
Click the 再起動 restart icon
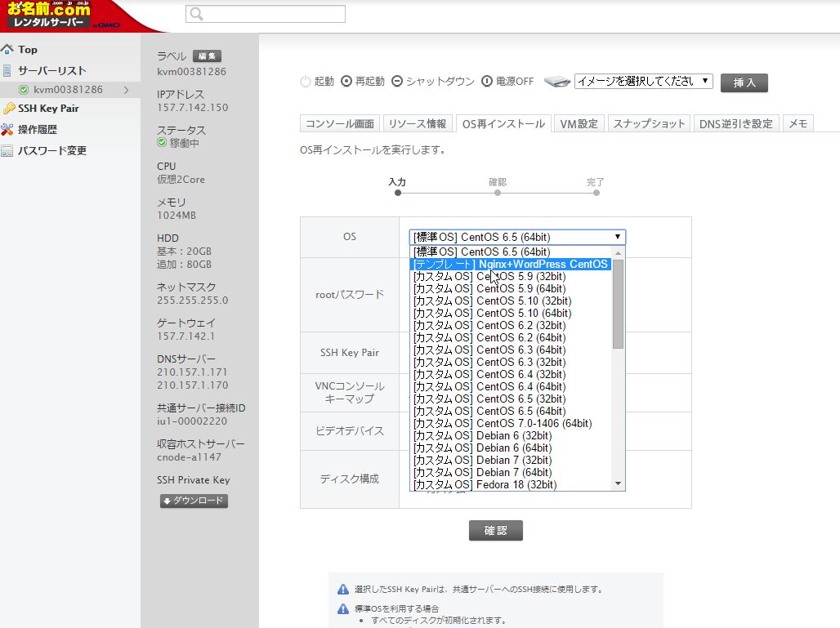tap(346, 82)
